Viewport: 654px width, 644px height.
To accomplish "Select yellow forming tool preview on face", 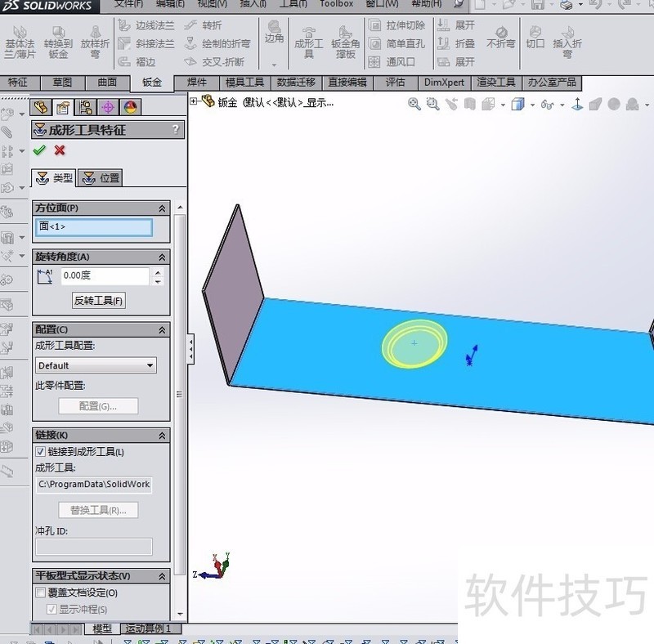I will [414, 344].
